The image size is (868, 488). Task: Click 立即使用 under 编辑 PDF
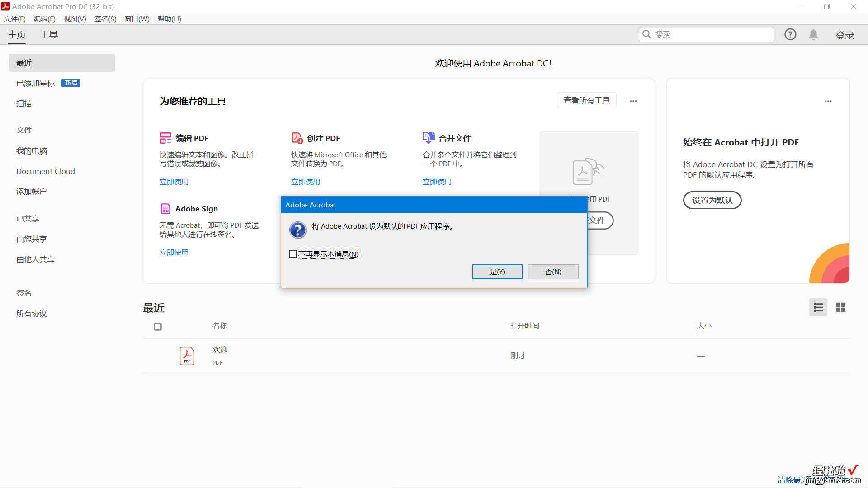174,182
